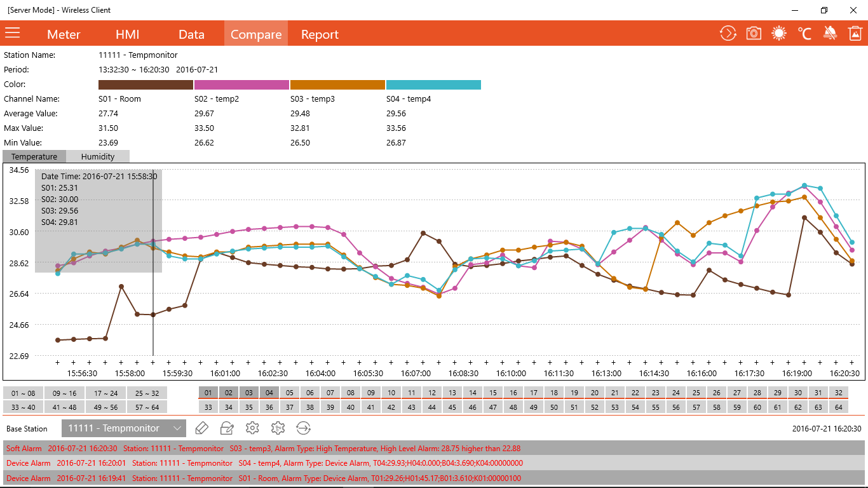Click the circular-arrows auto-cycle icon

(728, 34)
